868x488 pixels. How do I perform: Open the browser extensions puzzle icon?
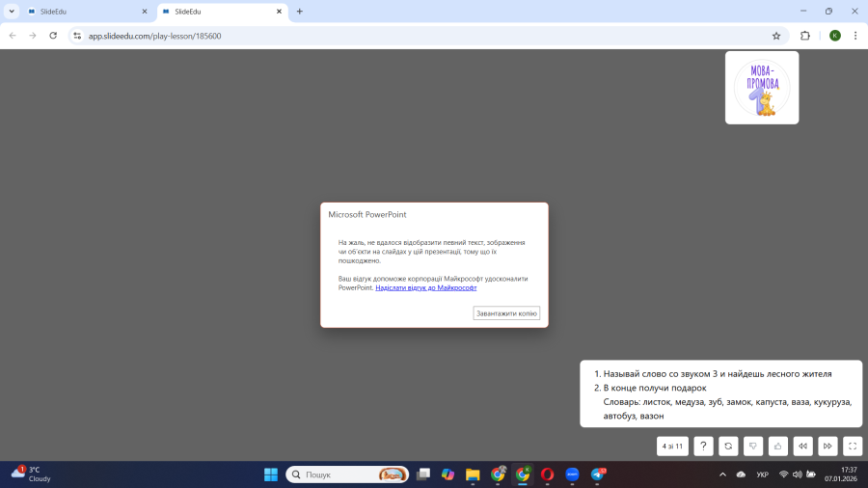pyautogui.click(x=805, y=36)
